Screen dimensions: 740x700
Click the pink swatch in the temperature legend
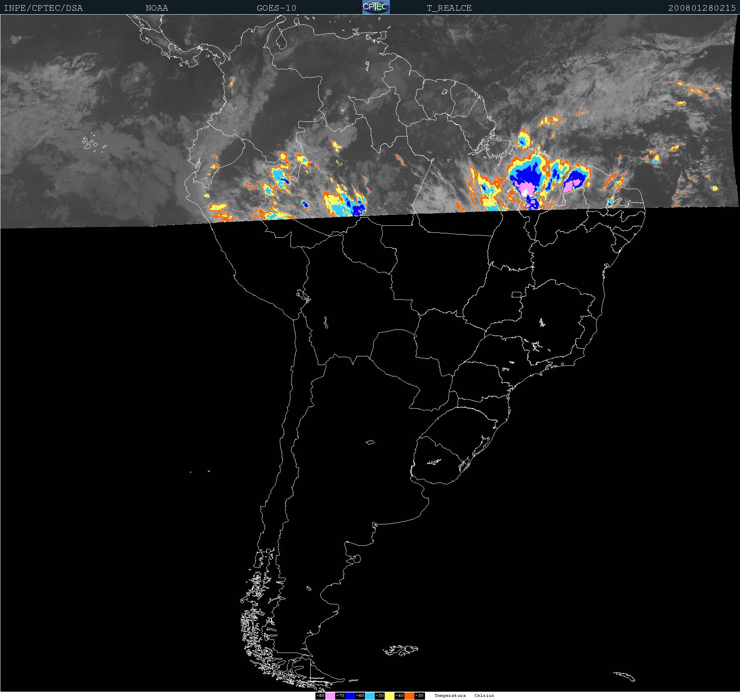330,696
